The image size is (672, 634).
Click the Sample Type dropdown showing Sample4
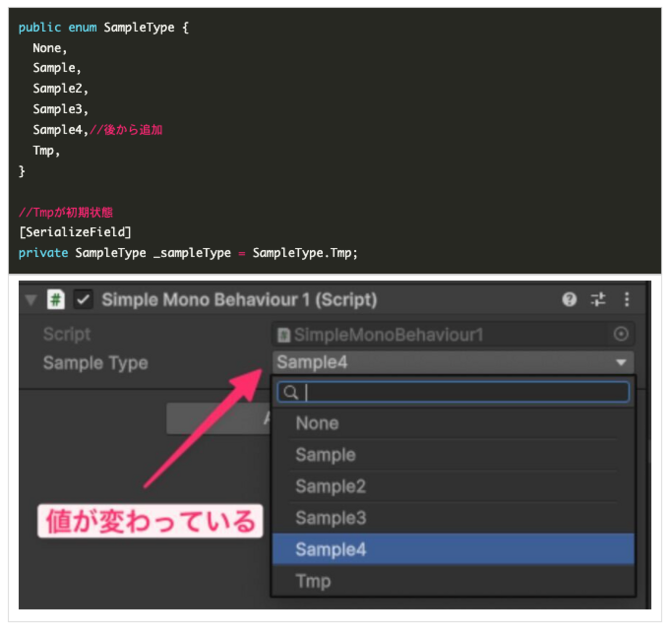[453, 363]
